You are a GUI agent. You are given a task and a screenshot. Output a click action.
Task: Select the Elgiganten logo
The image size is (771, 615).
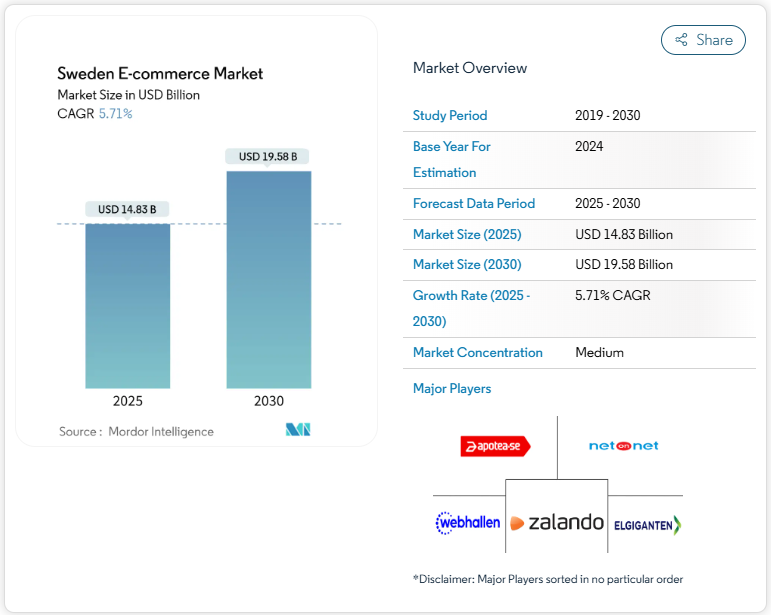click(647, 523)
